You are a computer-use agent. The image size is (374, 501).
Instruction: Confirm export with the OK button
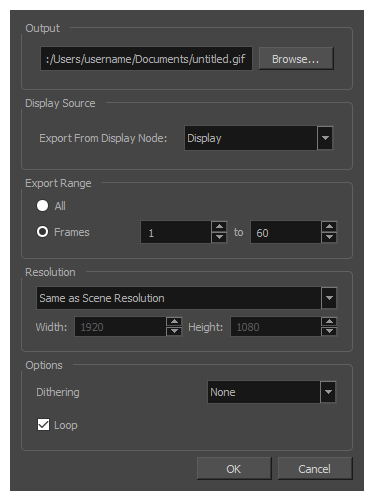pos(234,469)
